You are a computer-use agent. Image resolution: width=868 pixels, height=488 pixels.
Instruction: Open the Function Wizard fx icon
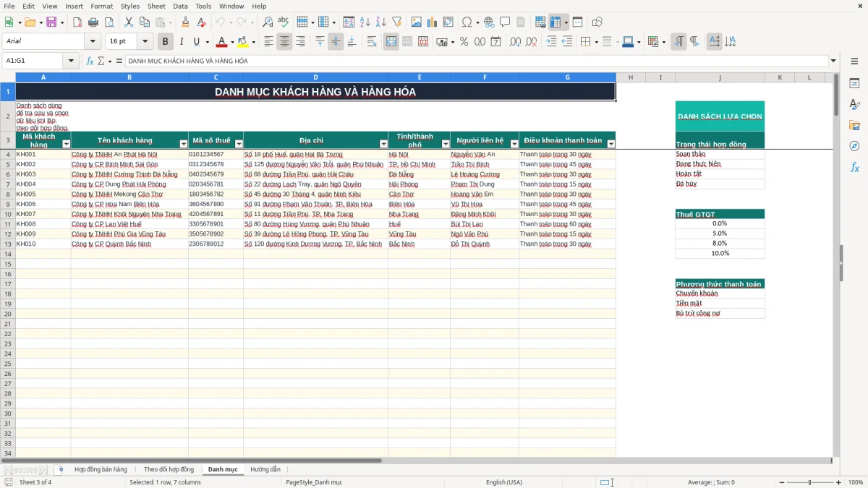[90, 61]
